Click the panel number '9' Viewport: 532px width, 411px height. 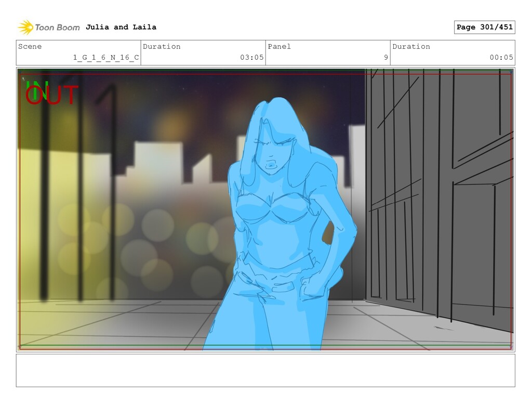click(386, 57)
